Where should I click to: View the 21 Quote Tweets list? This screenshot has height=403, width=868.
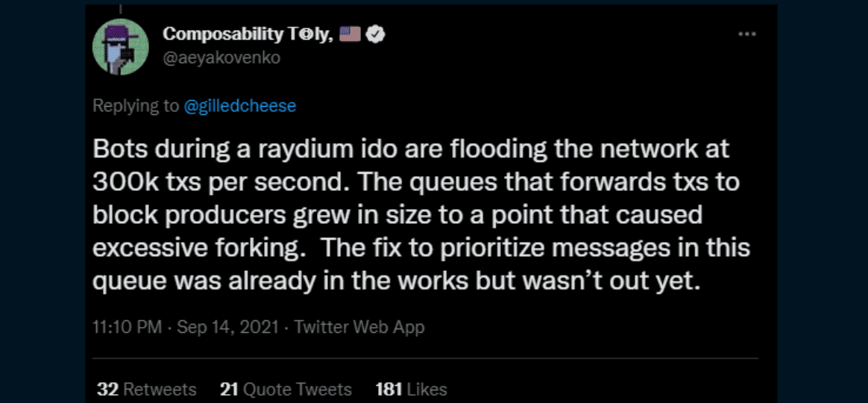(286, 389)
